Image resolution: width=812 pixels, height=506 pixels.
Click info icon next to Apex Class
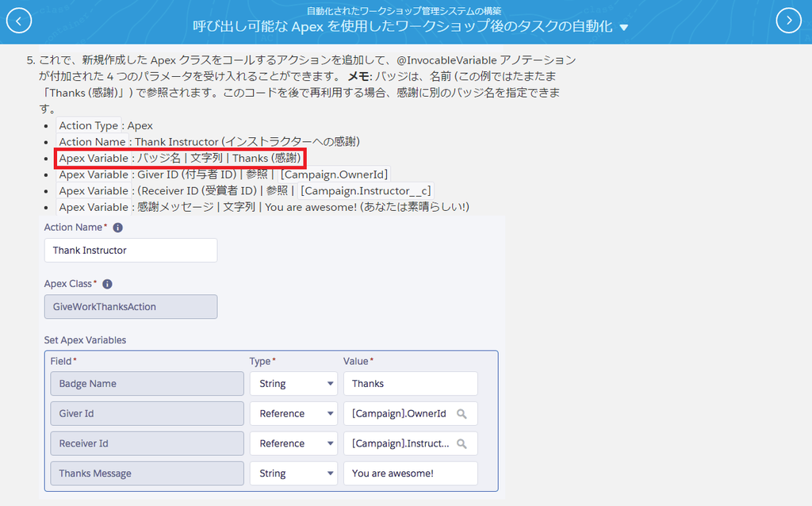[107, 284]
